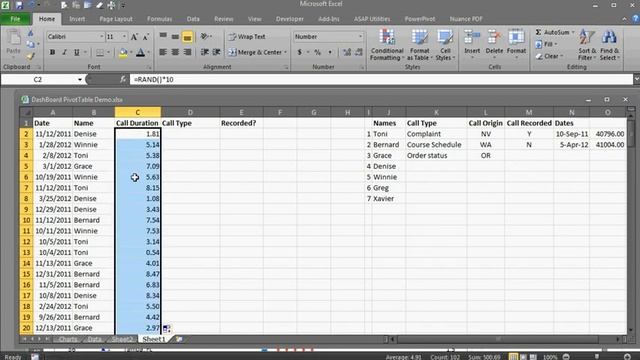Screen dimensions: 640x360
Task: Click the formula bar input
Action: pyautogui.click(x=381, y=80)
